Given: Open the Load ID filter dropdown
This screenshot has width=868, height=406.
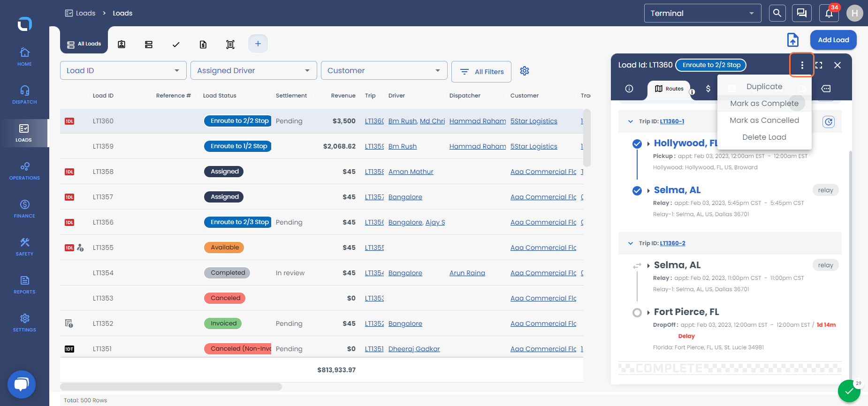Looking at the screenshot, I should [123, 70].
